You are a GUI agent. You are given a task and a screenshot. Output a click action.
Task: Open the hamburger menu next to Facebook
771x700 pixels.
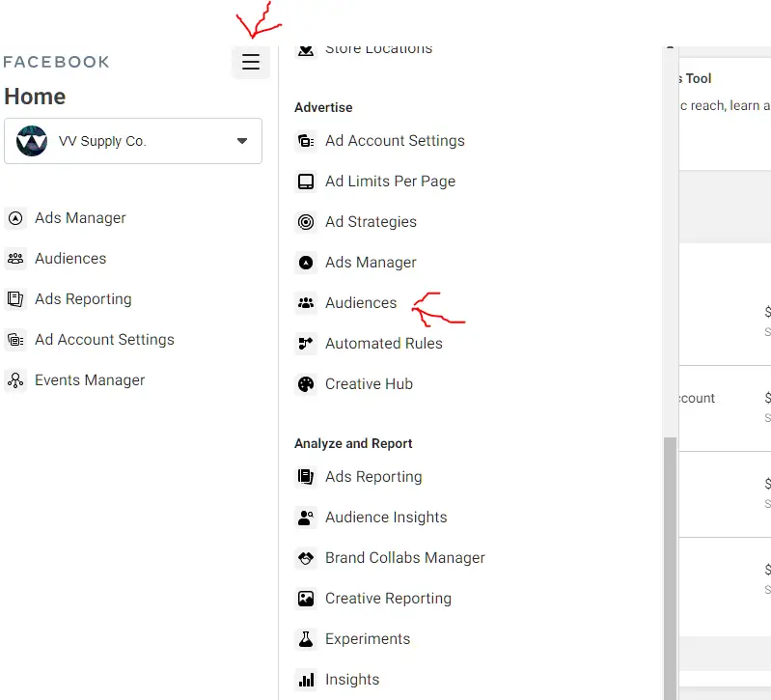(251, 62)
